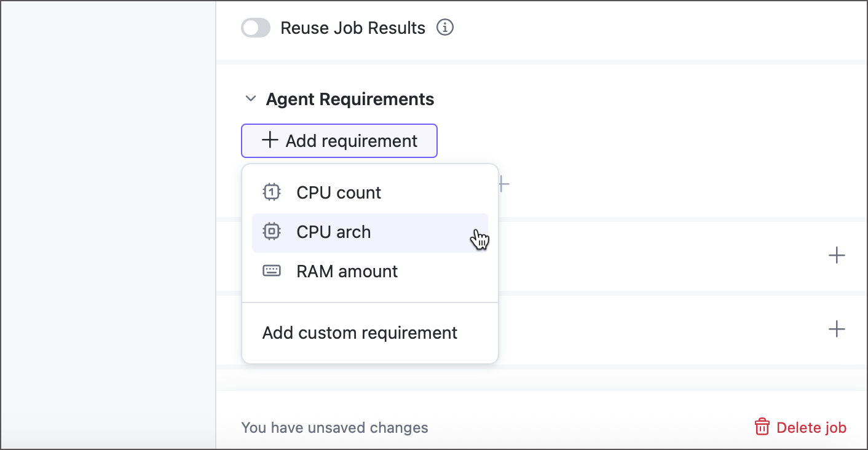Select RAM amount in the dropdown list
868x450 pixels.
pyautogui.click(x=347, y=272)
